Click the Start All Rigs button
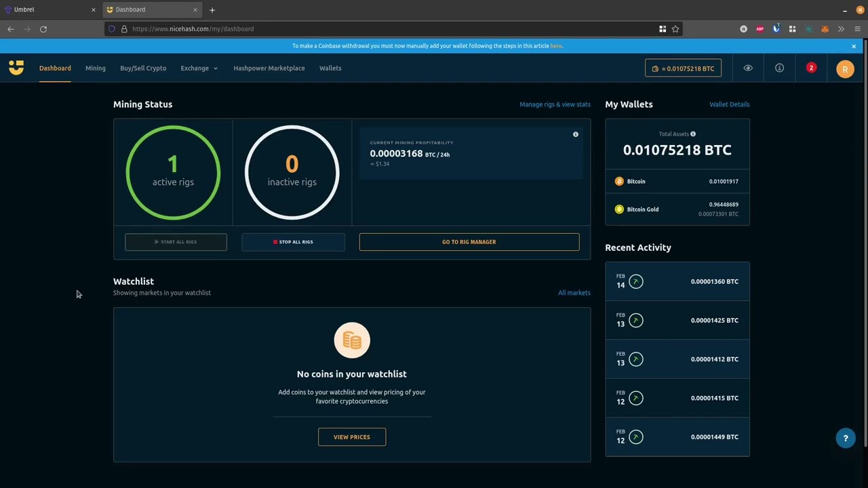 (x=176, y=242)
